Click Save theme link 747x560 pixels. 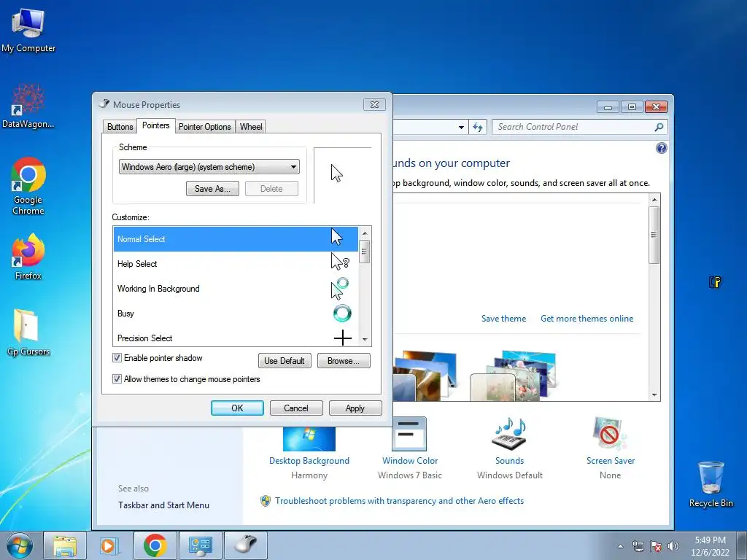(x=503, y=319)
